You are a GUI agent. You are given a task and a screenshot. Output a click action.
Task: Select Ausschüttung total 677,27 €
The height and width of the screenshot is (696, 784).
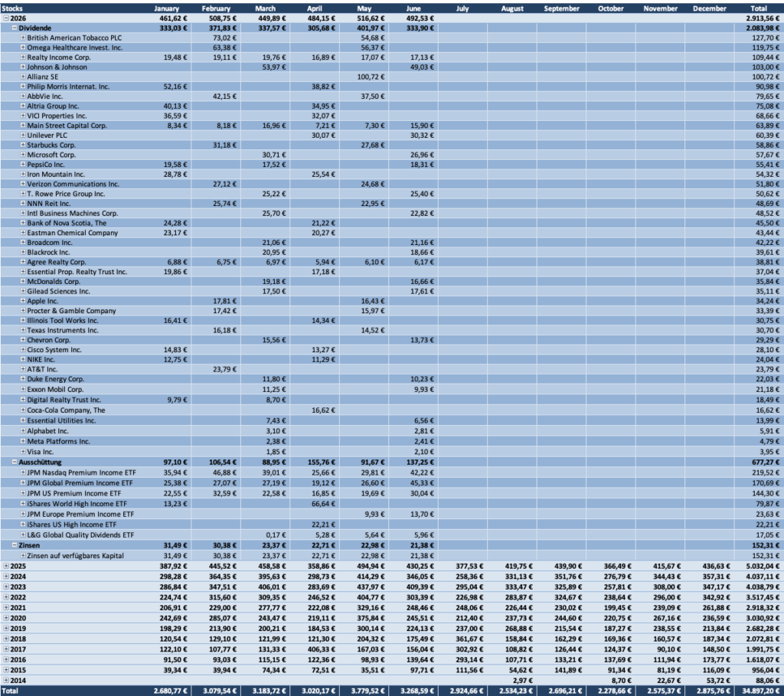tap(766, 462)
